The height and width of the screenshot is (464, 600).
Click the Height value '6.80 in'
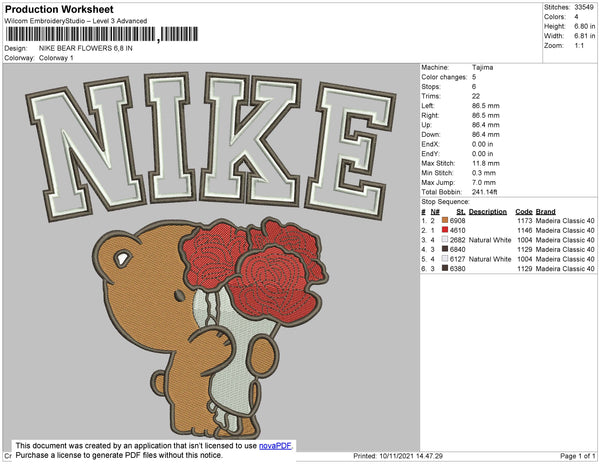pyautogui.click(x=584, y=26)
